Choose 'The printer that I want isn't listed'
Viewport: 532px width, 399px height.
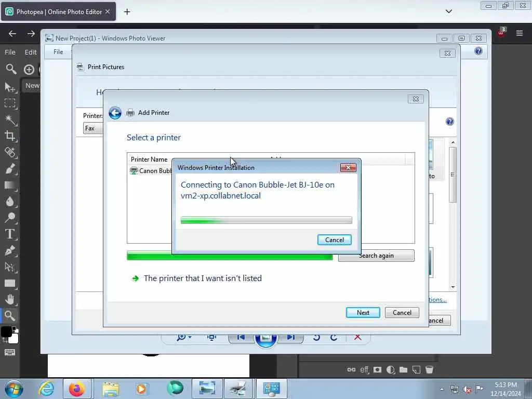pos(202,278)
